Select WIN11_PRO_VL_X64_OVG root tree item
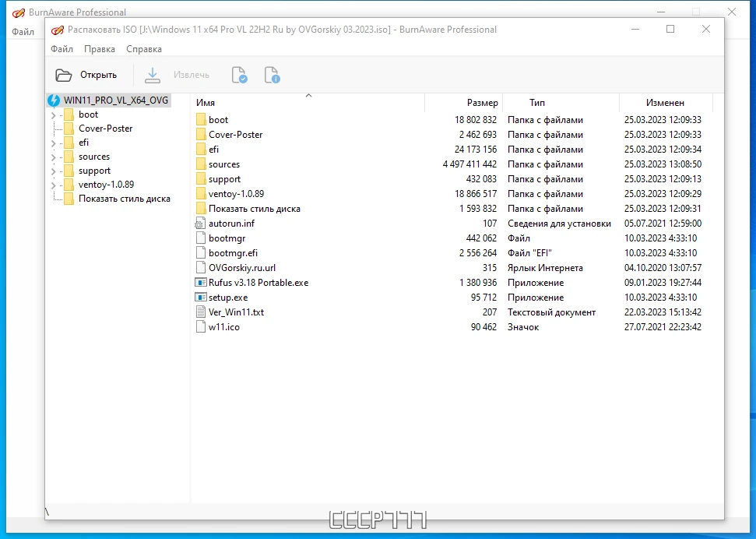The image size is (756, 539). tap(116, 100)
